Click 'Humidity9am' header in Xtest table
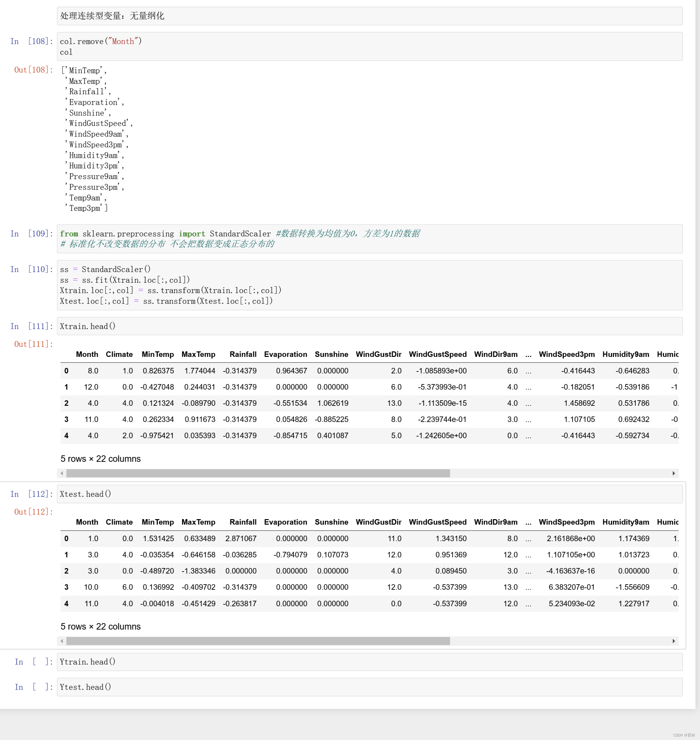Image resolution: width=700 pixels, height=740 pixels. [x=626, y=522]
